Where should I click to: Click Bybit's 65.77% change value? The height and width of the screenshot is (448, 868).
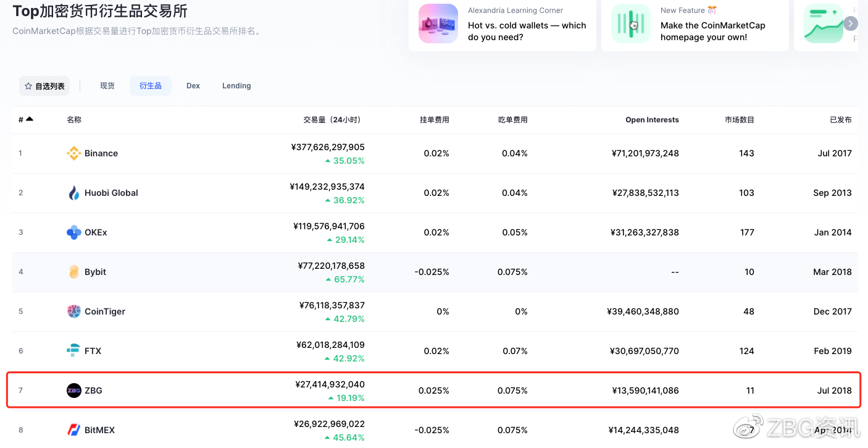349,279
